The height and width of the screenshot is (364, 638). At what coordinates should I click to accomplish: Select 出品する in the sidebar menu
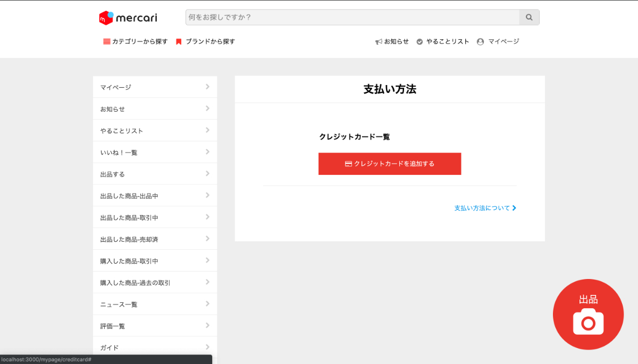click(x=113, y=174)
